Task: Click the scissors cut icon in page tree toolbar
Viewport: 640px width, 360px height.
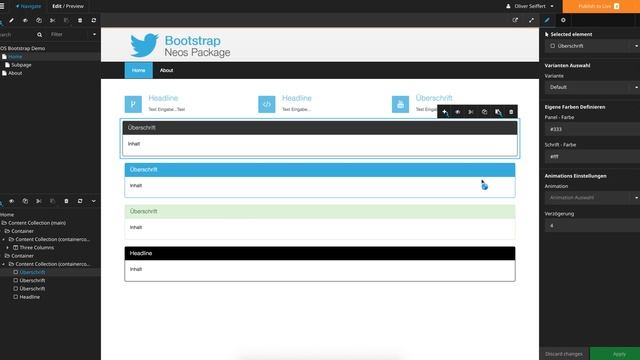Action: click(x=53, y=20)
